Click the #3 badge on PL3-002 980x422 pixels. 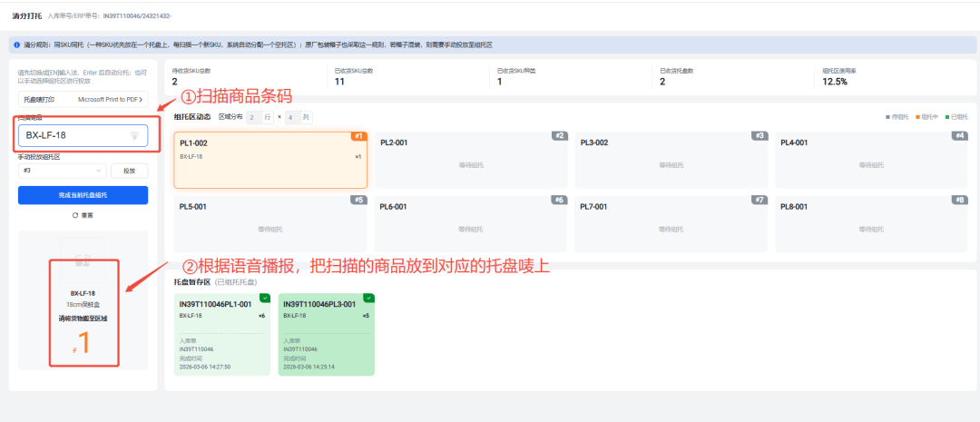click(x=760, y=135)
